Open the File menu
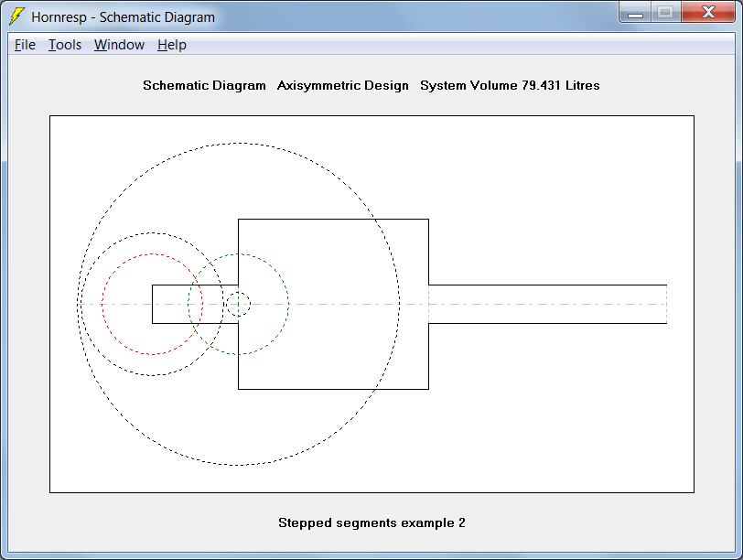The image size is (743, 560). 25,45
